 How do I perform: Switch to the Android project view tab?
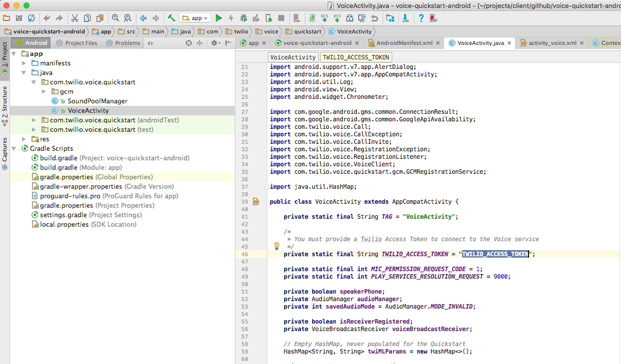tap(31, 43)
